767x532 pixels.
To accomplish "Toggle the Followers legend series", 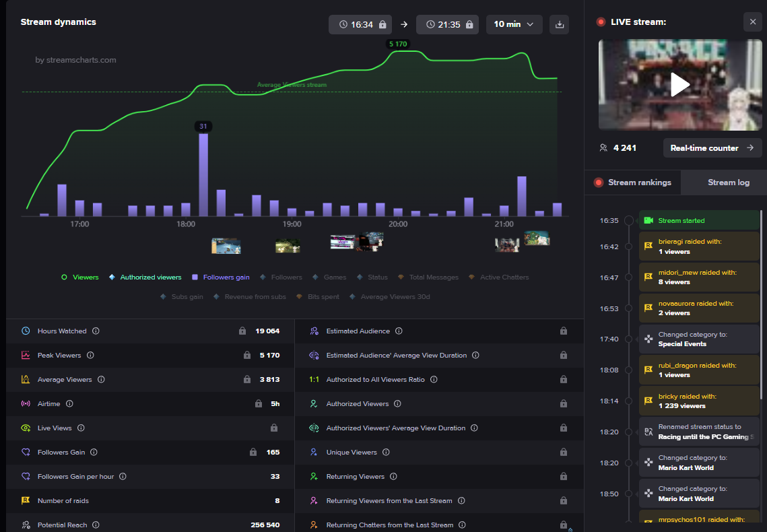I will [x=281, y=277].
